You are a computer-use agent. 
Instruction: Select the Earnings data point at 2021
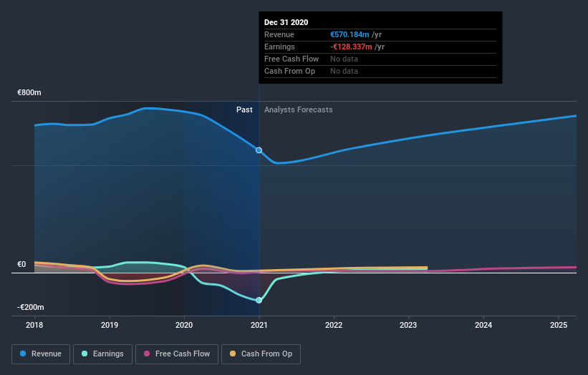[x=259, y=300]
